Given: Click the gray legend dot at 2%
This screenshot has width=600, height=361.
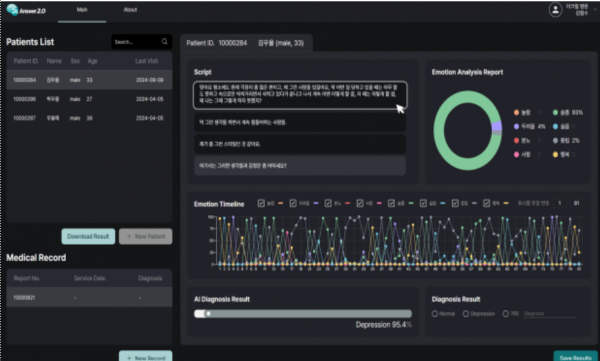Looking at the screenshot, I should (555, 140).
